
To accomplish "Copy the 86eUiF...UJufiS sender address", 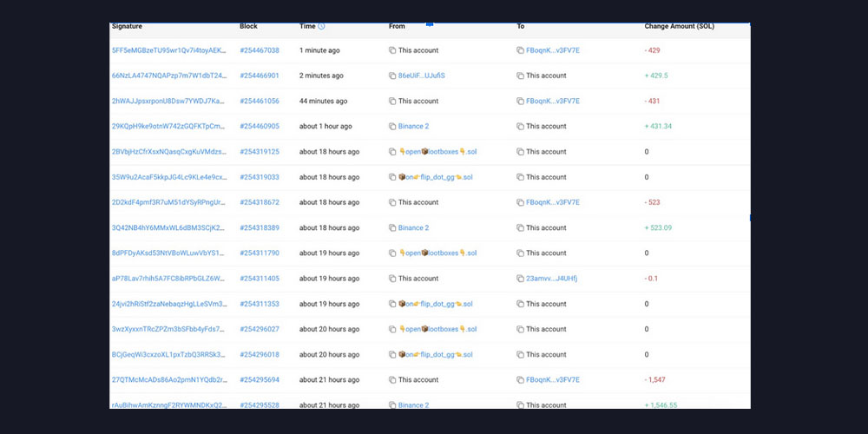I will [392, 76].
